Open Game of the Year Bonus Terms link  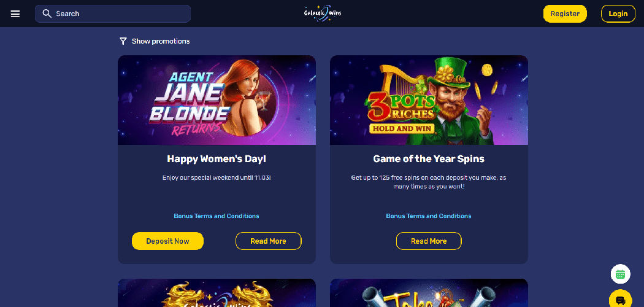point(429,216)
